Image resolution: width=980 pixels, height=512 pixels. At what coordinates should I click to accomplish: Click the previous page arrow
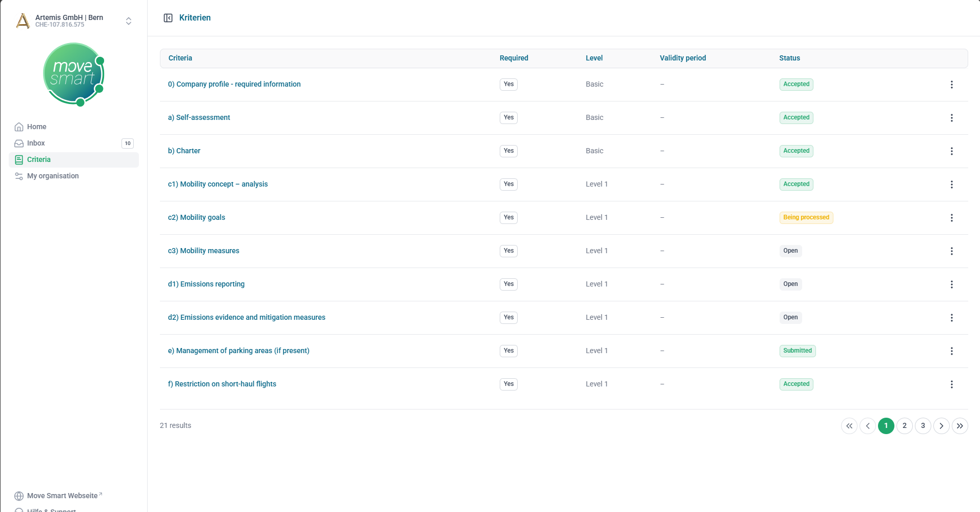[867, 426]
